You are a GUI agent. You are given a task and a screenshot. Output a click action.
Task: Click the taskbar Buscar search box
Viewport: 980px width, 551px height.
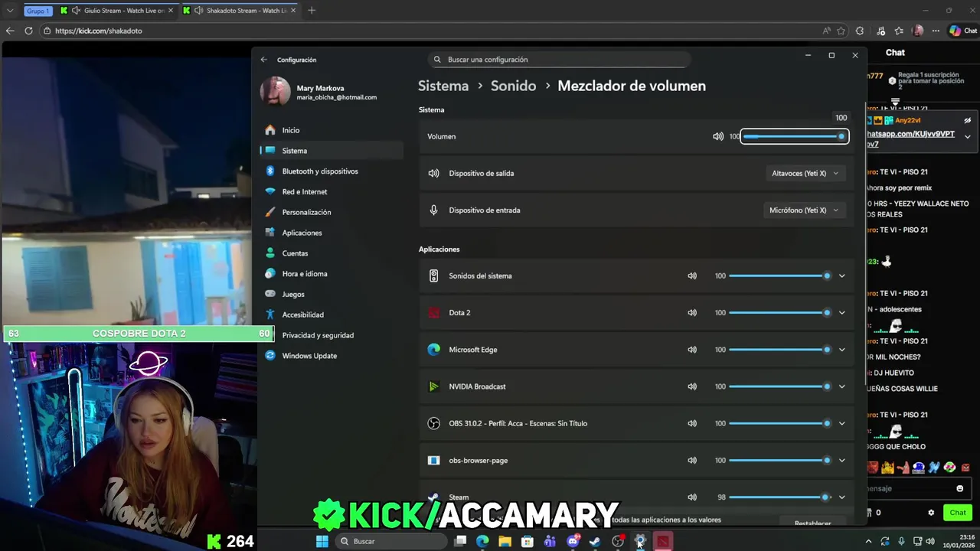pos(391,541)
